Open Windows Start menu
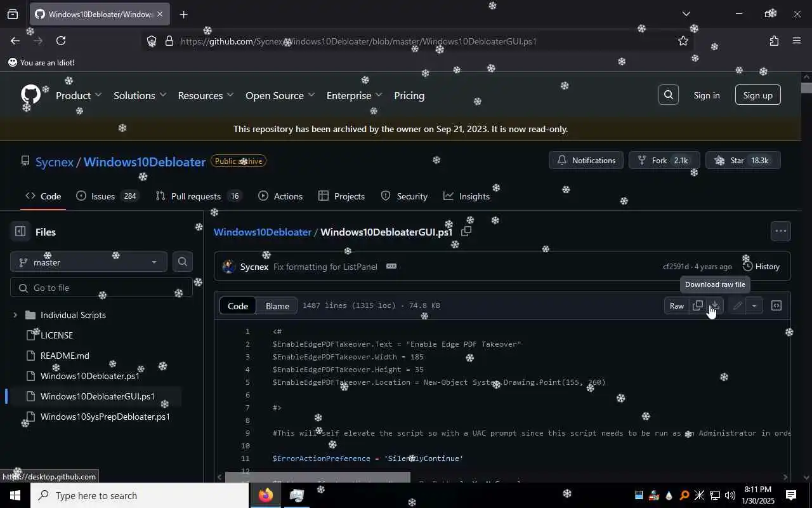The height and width of the screenshot is (508, 812). point(15,495)
